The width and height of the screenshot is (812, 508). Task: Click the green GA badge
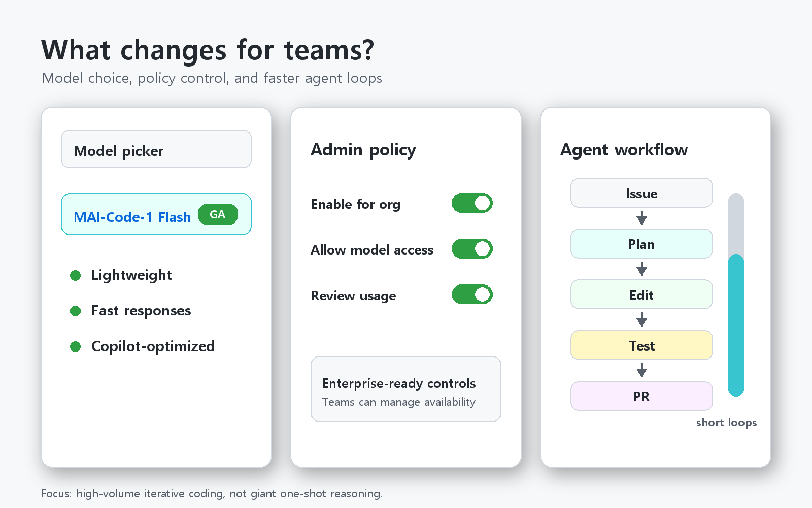pyautogui.click(x=218, y=214)
